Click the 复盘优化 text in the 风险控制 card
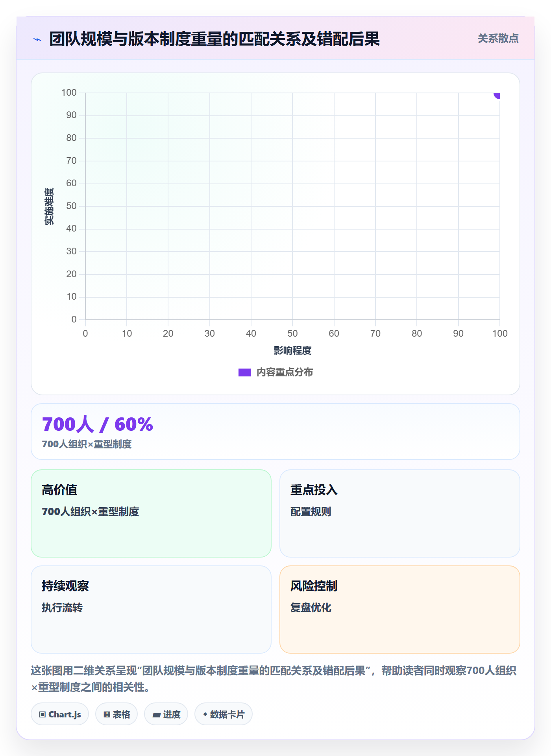 [x=311, y=608]
